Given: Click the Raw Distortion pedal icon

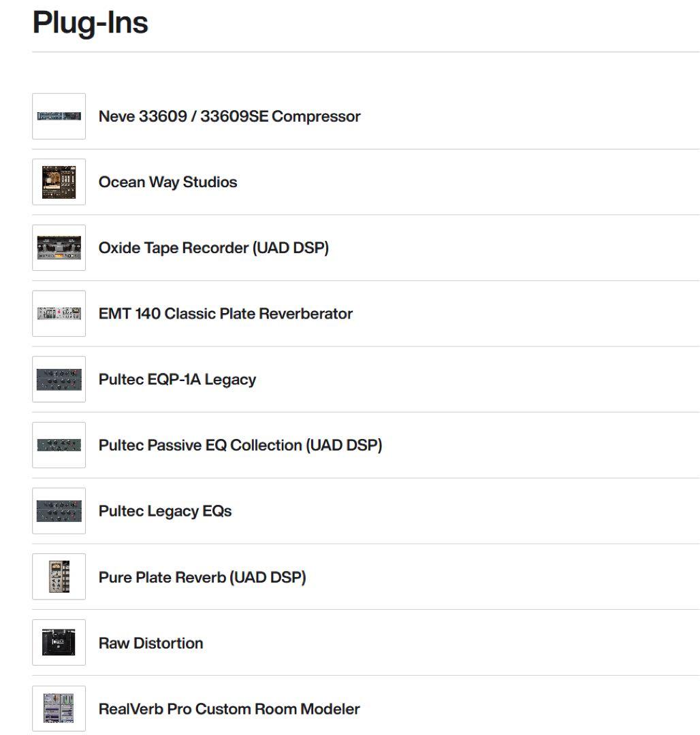Looking at the screenshot, I should tap(59, 642).
